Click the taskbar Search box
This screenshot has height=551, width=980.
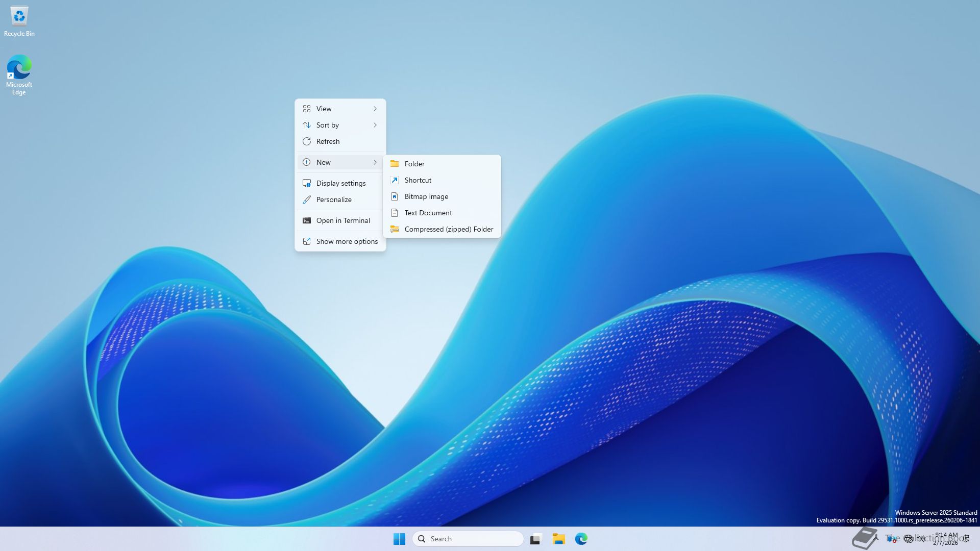click(467, 539)
